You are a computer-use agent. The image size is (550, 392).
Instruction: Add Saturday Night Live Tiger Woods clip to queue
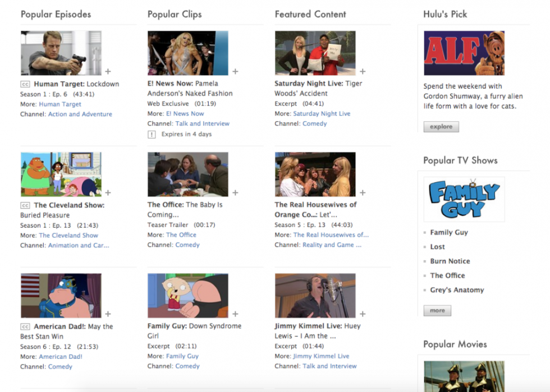pyautogui.click(x=363, y=71)
